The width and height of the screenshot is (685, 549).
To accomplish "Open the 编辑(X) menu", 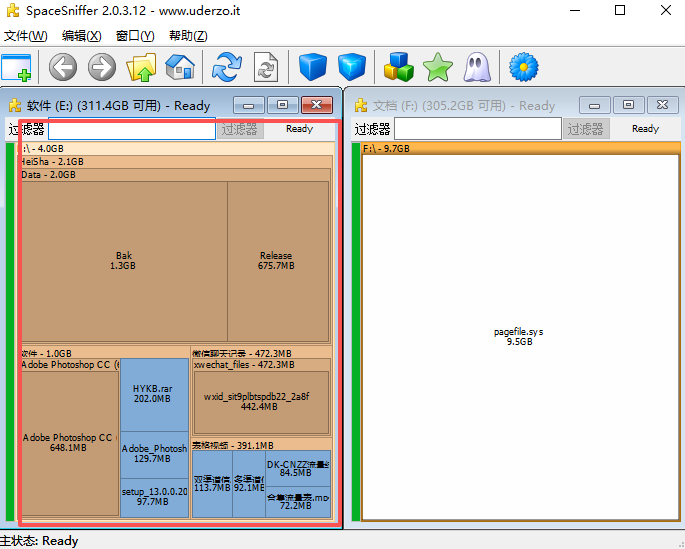I will pos(81,36).
